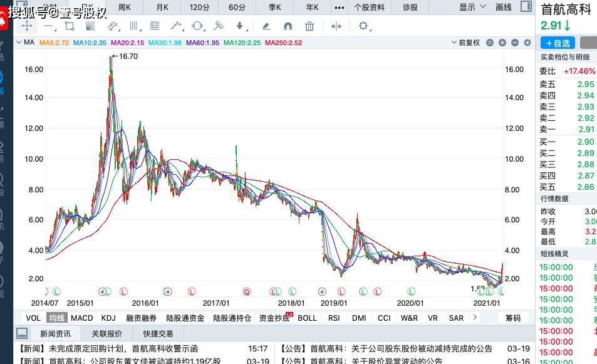
Task: Open chart settings gear beside zoom icons
Action: [527, 43]
